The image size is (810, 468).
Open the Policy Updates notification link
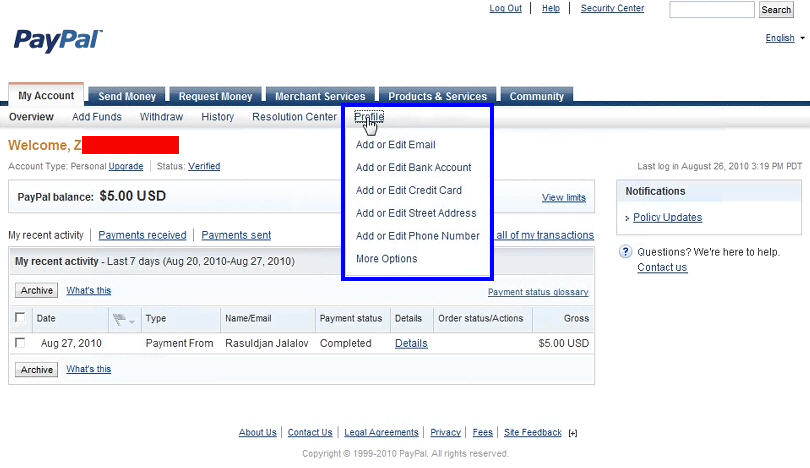point(667,217)
